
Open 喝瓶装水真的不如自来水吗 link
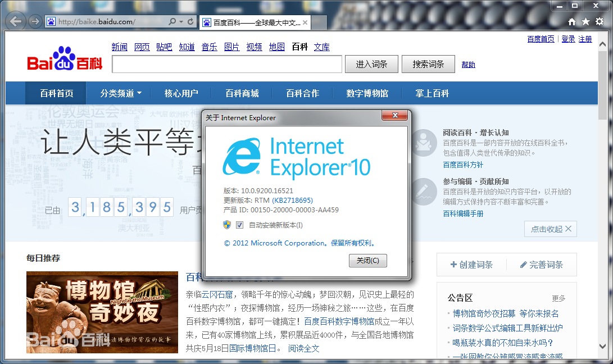(x=503, y=343)
